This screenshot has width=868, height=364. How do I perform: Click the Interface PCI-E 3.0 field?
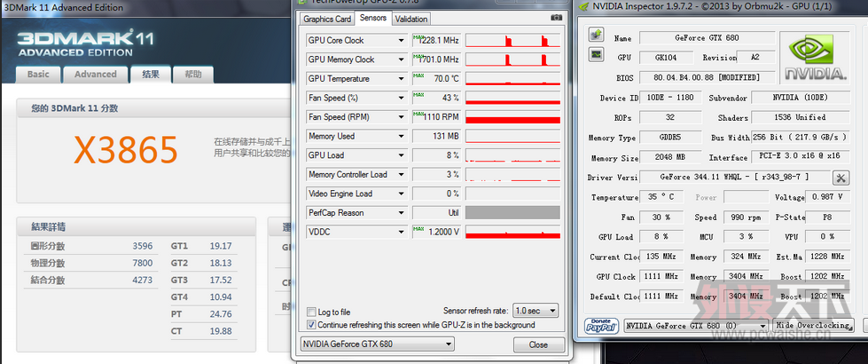point(800,157)
